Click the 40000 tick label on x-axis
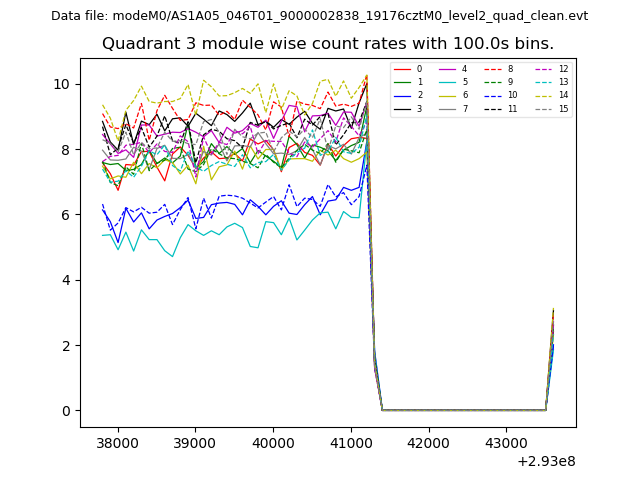This screenshot has width=640, height=480. [x=272, y=443]
